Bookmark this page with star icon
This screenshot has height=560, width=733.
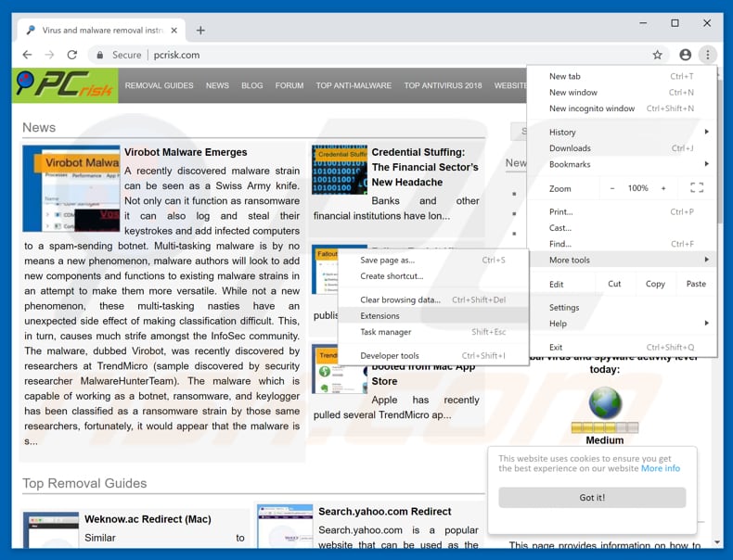click(x=657, y=55)
